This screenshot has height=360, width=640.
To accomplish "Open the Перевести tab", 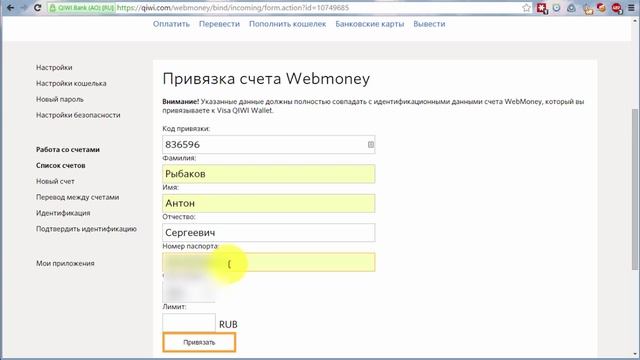I will [x=219, y=24].
